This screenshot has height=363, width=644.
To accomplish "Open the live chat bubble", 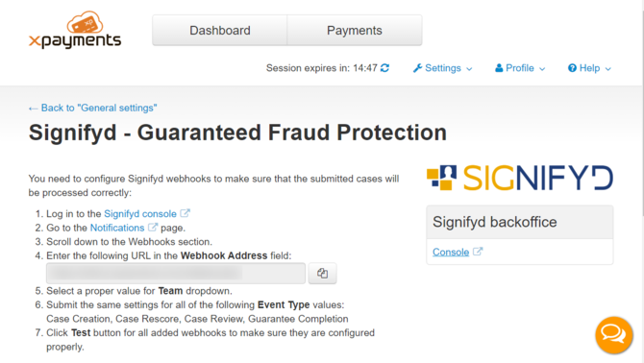I will click(x=613, y=335).
